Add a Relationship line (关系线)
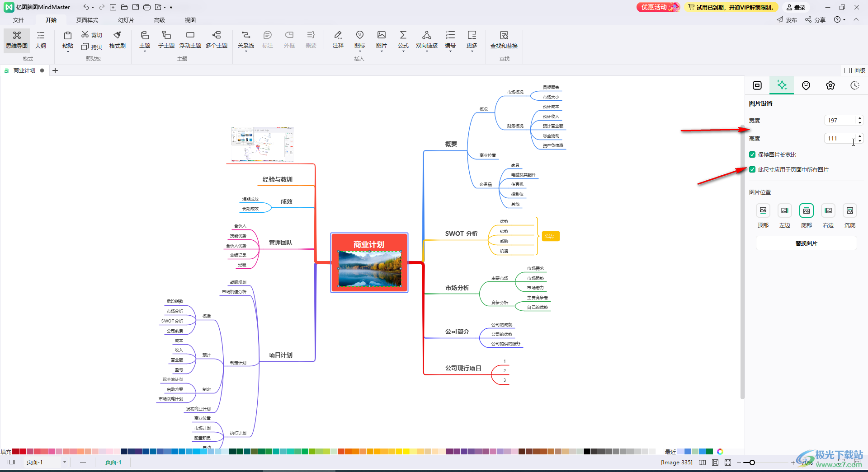The height and width of the screenshot is (472, 868). coord(246,39)
